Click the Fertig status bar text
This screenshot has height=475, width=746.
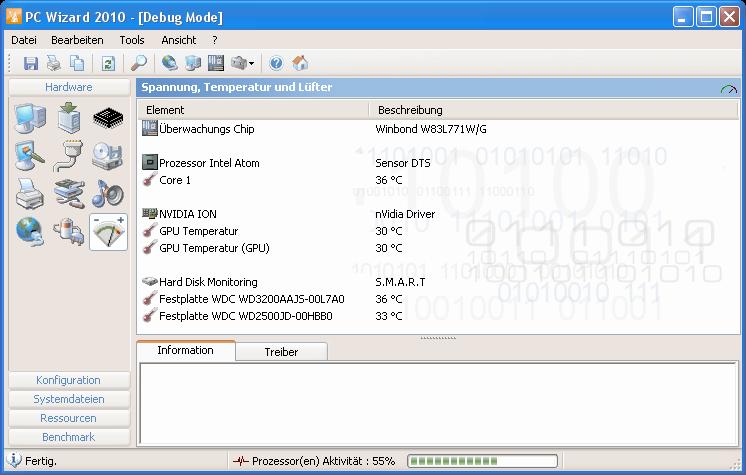pos(40,461)
